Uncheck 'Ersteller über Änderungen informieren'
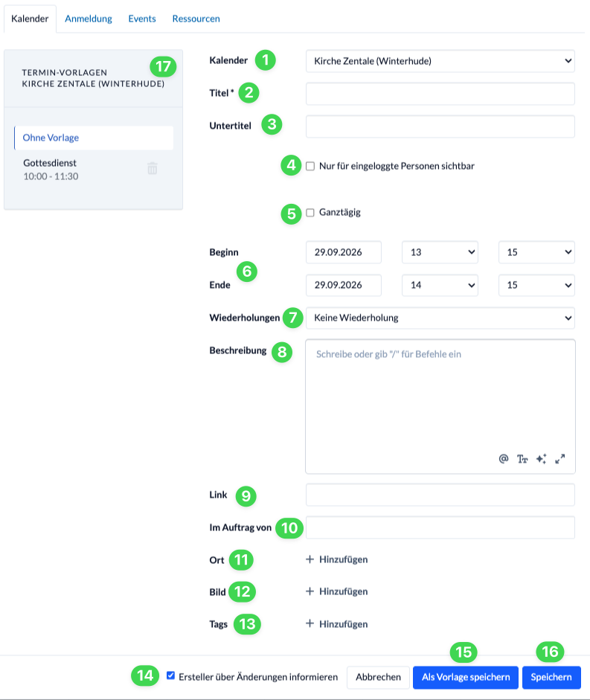Viewport: 590px width, 700px height. [x=170, y=675]
